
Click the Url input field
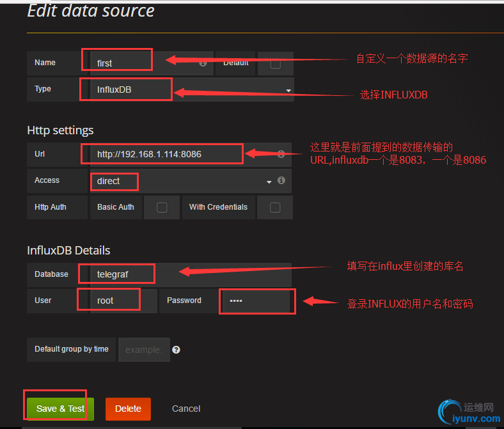point(191,154)
